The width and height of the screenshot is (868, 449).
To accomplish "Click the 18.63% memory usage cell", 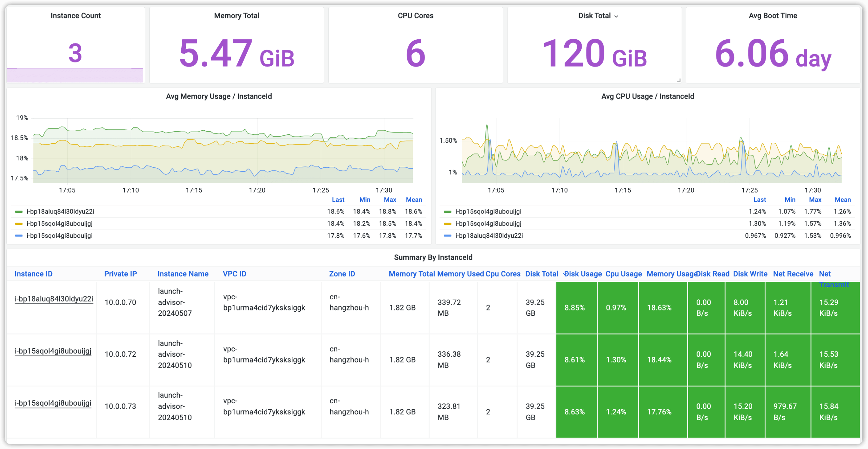I will pyautogui.click(x=663, y=308).
